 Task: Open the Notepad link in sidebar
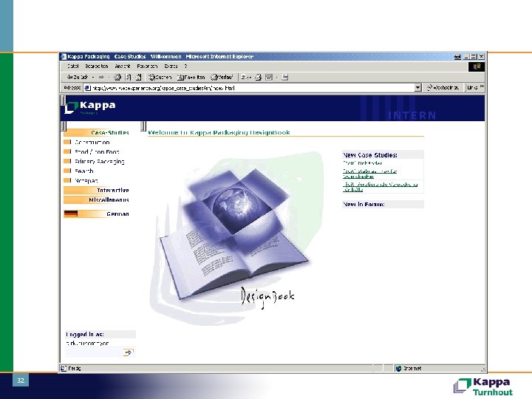pos(86,180)
